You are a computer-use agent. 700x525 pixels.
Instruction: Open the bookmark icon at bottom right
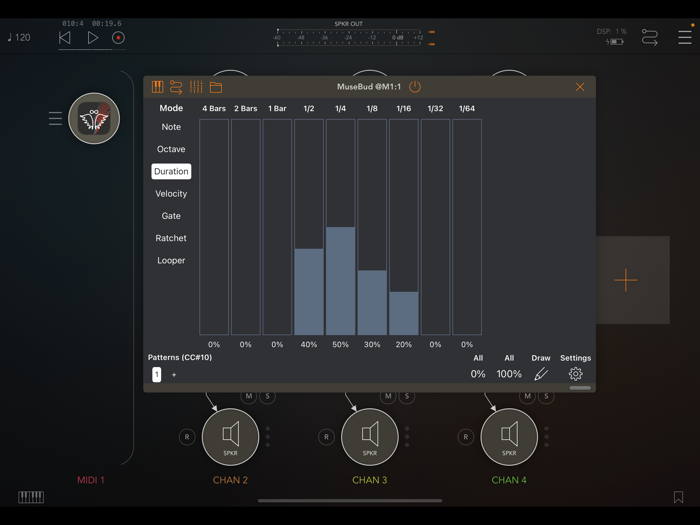pyautogui.click(x=678, y=497)
